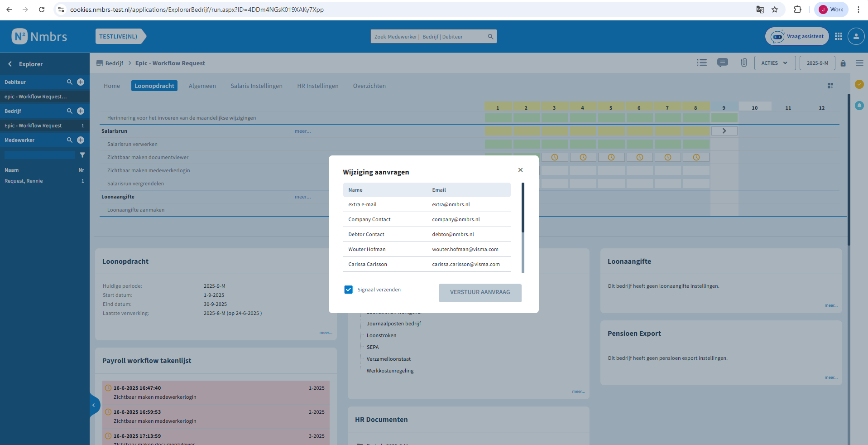Screen dimensions: 868x445
Task: Open the attachments paperclip icon
Action: click(744, 63)
